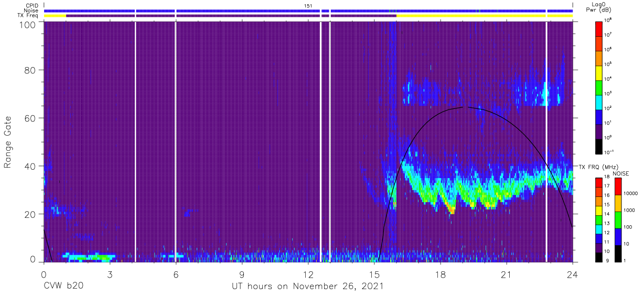Click orange strong echo near 18.5 UT, gate 22
The image size is (644, 297).
pyautogui.click(x=452, y=210)
